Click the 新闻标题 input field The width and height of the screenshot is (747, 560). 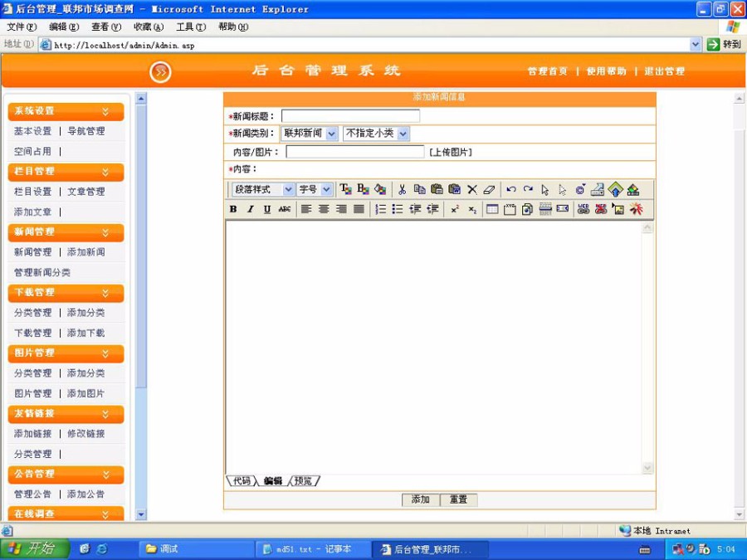(350, 116)
